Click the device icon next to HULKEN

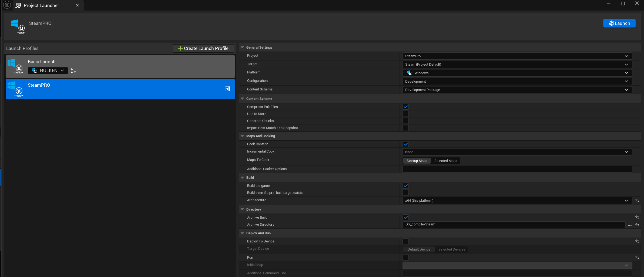[x=73, y=70]
